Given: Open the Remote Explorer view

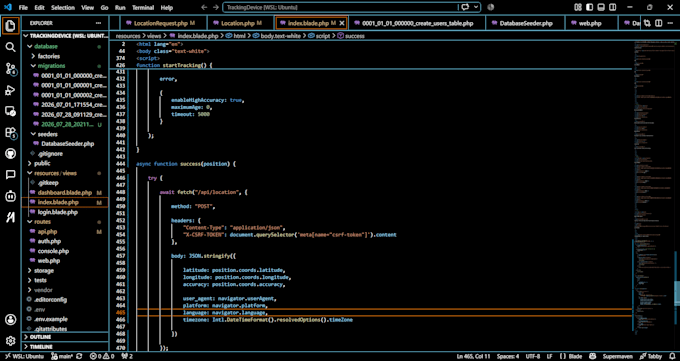Looking at the screenshot, I should 10,112.
